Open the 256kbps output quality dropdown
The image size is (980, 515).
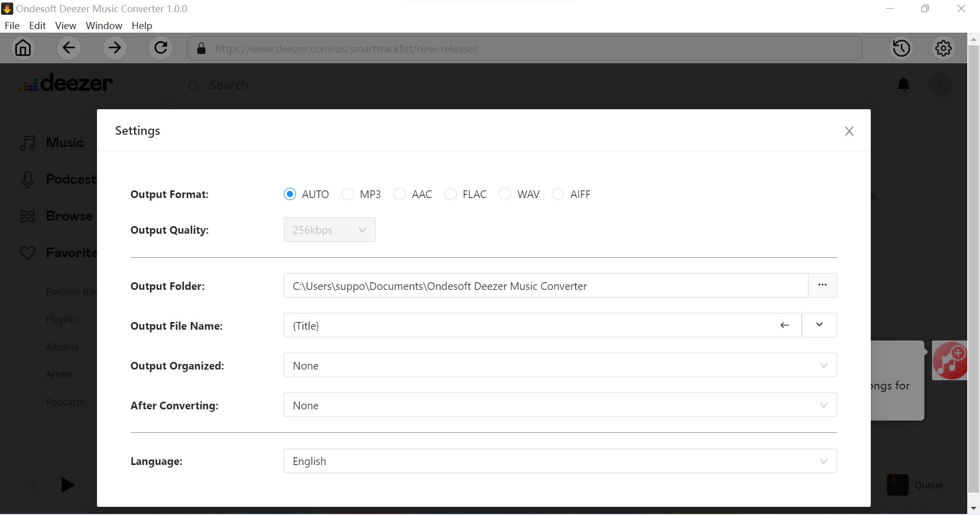coord(330,230)
